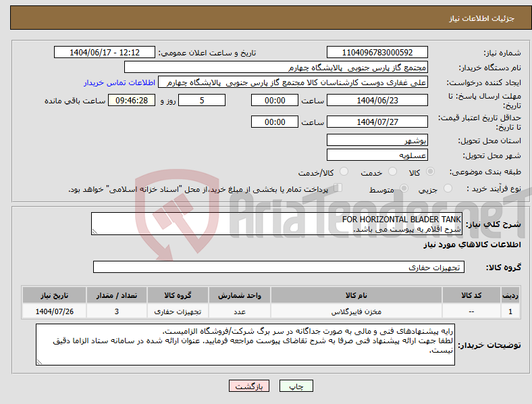Screen dimensions: 532x404
Task: Click the تعداد / مقدار column header
Action: (x=117, y=295)
